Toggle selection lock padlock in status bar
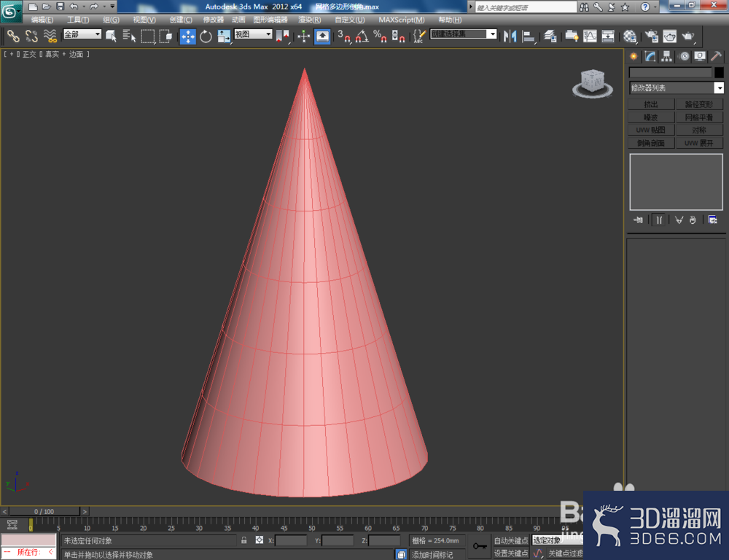 [x=243, y=540]
